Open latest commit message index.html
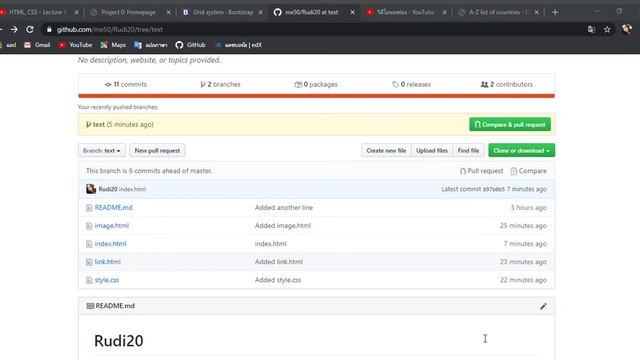The height and width of the screenshot is (360, 640). coord(132,189)
